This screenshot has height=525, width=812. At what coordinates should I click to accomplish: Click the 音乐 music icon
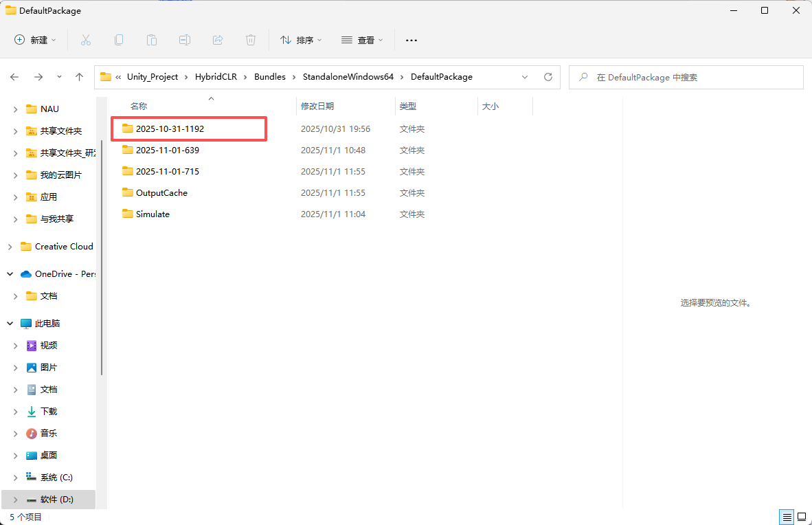coord(32,434)
